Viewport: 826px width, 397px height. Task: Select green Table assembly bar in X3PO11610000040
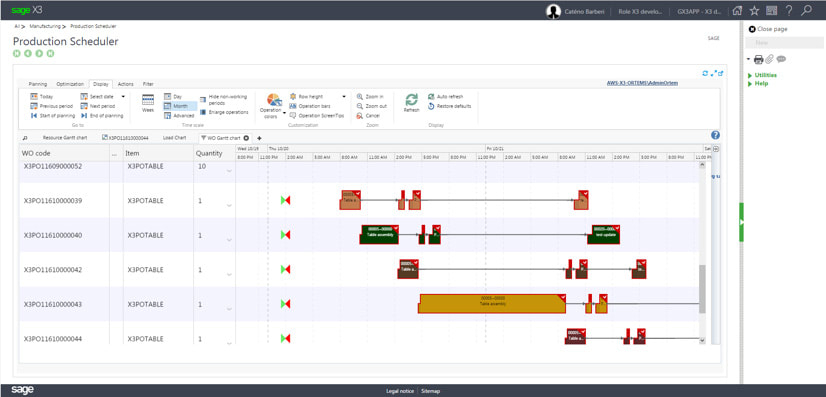point(379,234)
